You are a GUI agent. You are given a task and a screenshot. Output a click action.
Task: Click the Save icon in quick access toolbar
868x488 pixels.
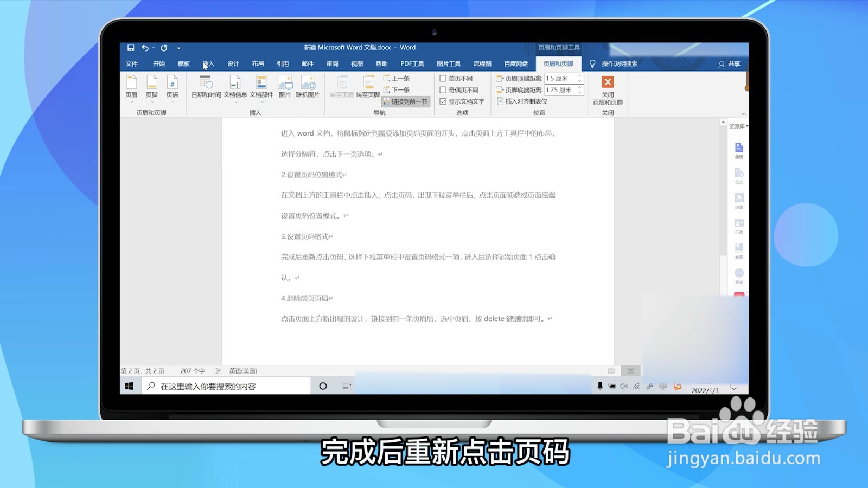pos(131,48)
